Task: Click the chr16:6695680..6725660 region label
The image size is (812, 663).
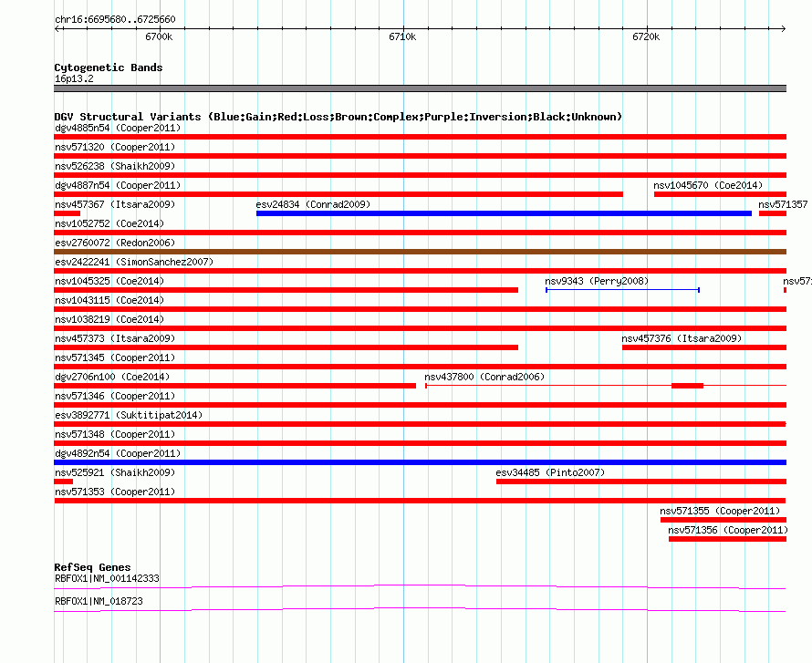Action: (115, 20)
